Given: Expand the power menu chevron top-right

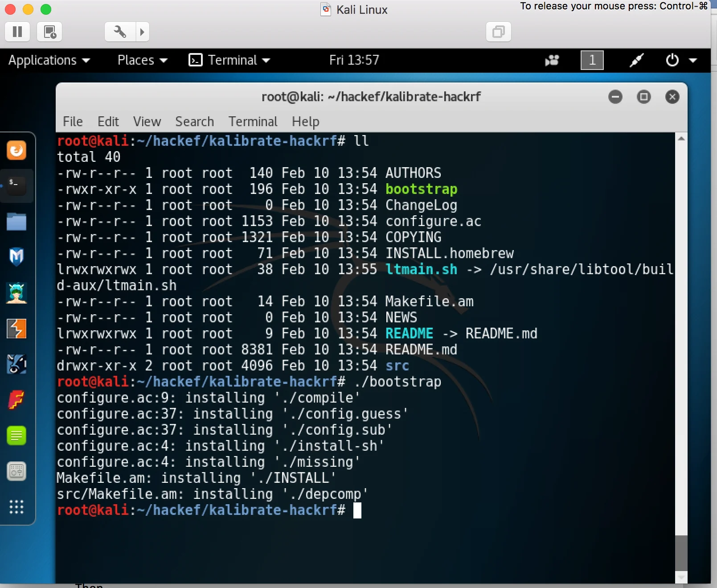Looking at the screenshot, I should (x=693, y=60).
